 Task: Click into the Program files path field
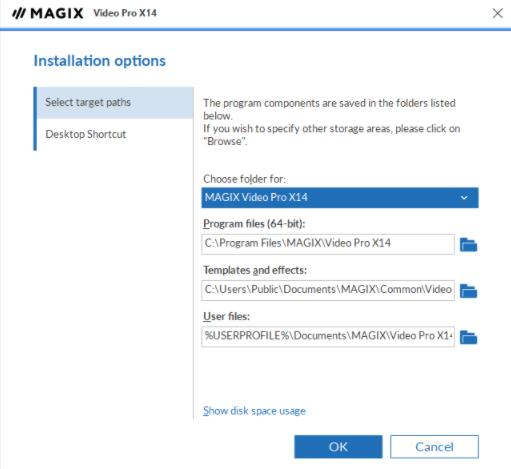pyautogui.click(x=328, y=244)
